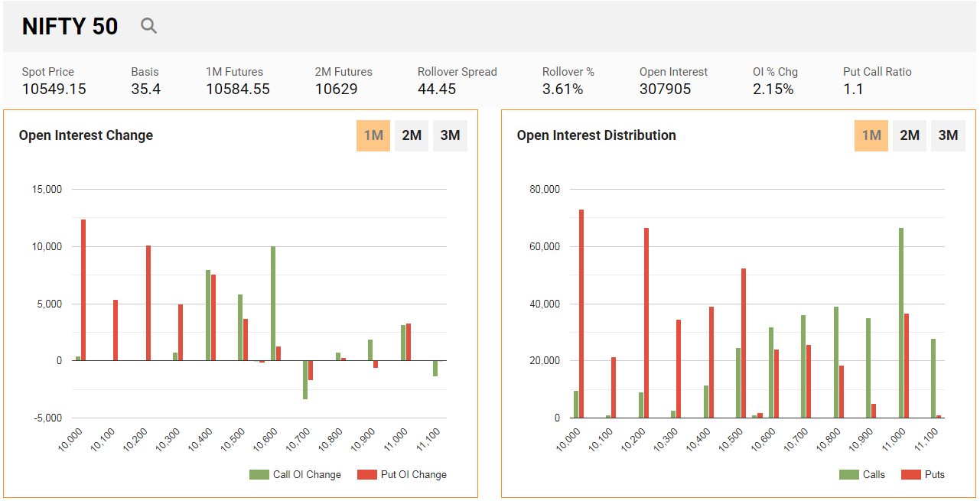Click the NIFTY 50 title
Viewport: 980px width, 501px height.
coord(70,27)
